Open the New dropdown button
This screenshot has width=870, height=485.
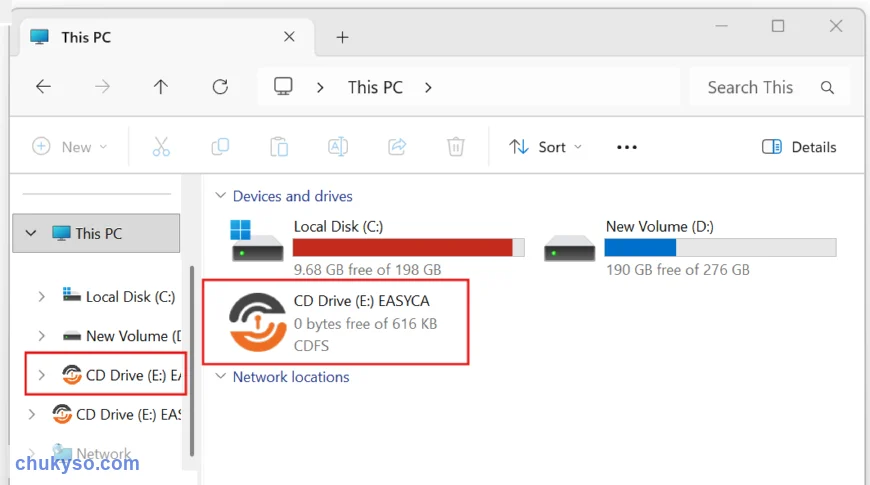[70, 147]
